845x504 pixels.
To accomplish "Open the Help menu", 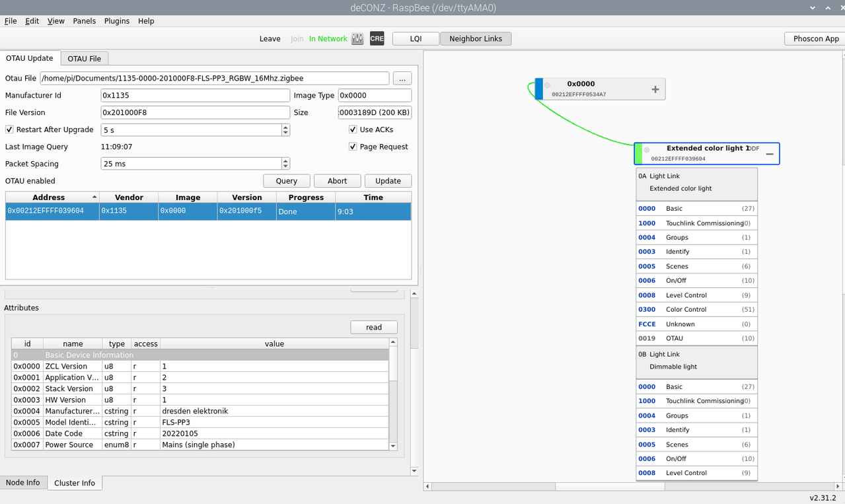I will (x=146, y=21).
